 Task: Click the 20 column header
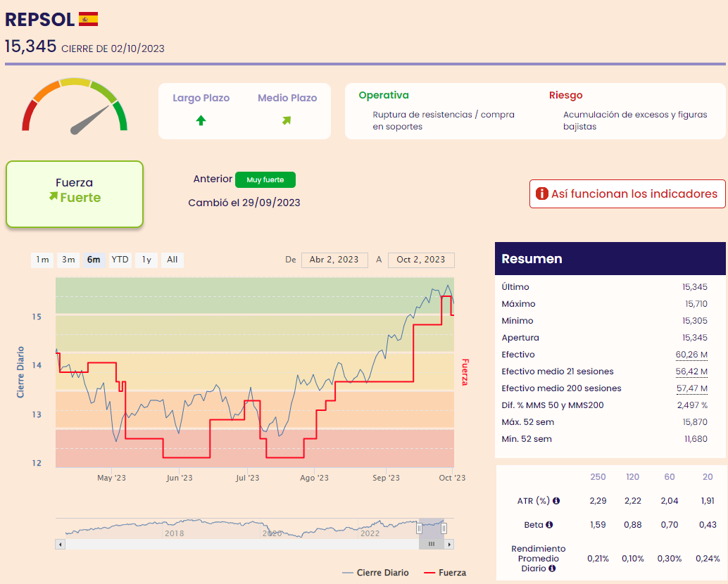(707, 477)
